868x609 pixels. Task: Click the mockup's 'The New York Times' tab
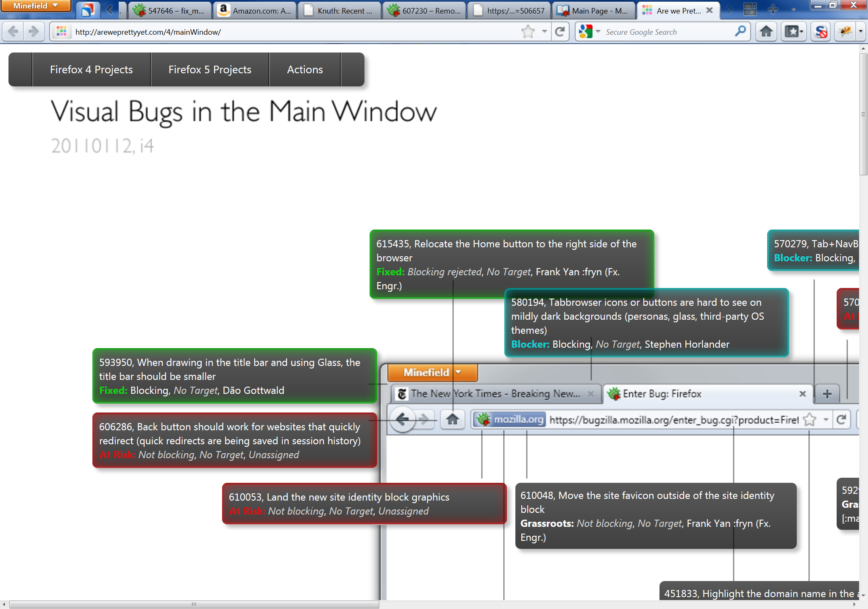[495, 394]
